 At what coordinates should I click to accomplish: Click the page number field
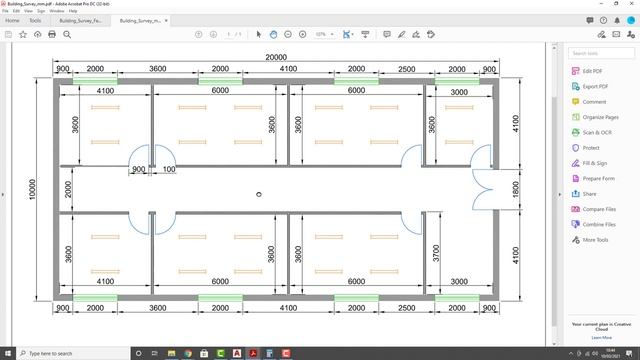(229, 35)
